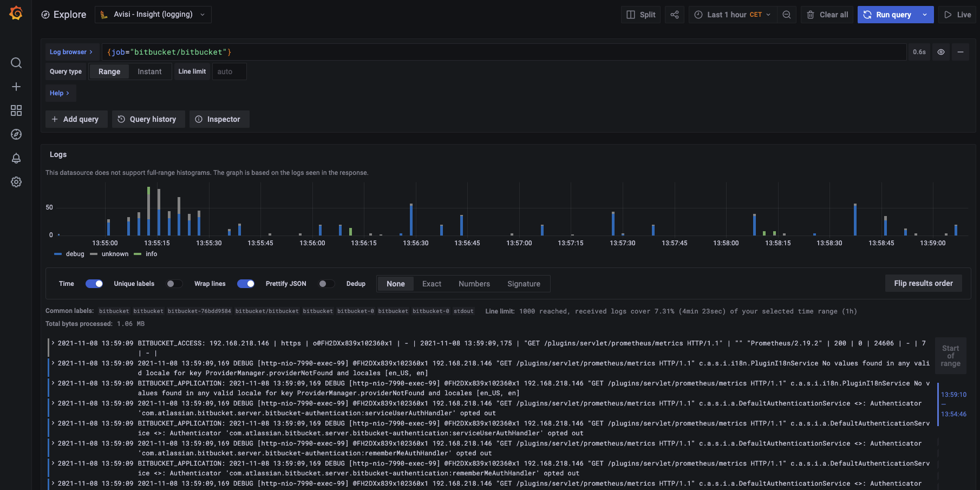Click into the LogQL query editor
Image resolution: width=980 pixels, height=490 pixels.
[x=504, y=52]
